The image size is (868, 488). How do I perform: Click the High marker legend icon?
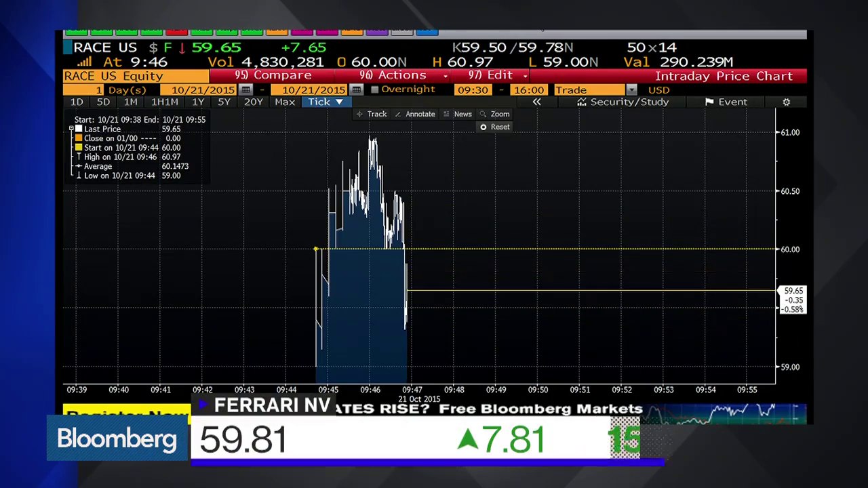point(79,157)
